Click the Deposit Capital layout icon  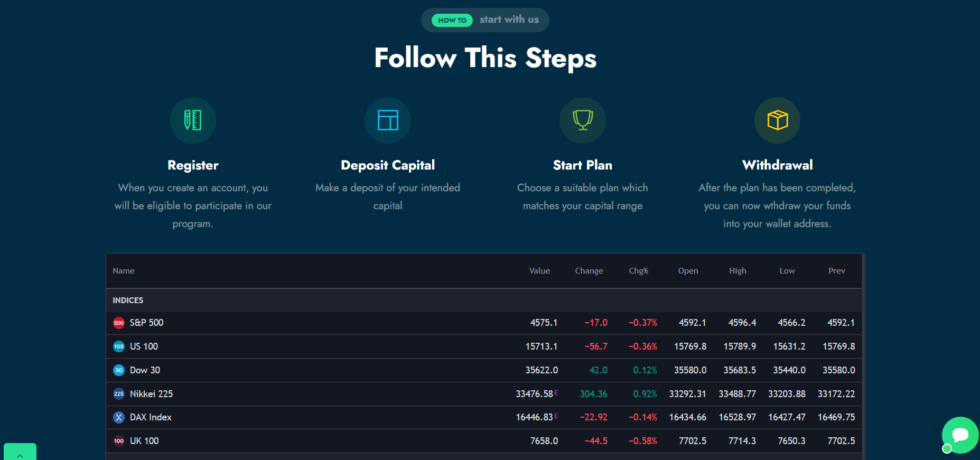(x=388, y=120)
